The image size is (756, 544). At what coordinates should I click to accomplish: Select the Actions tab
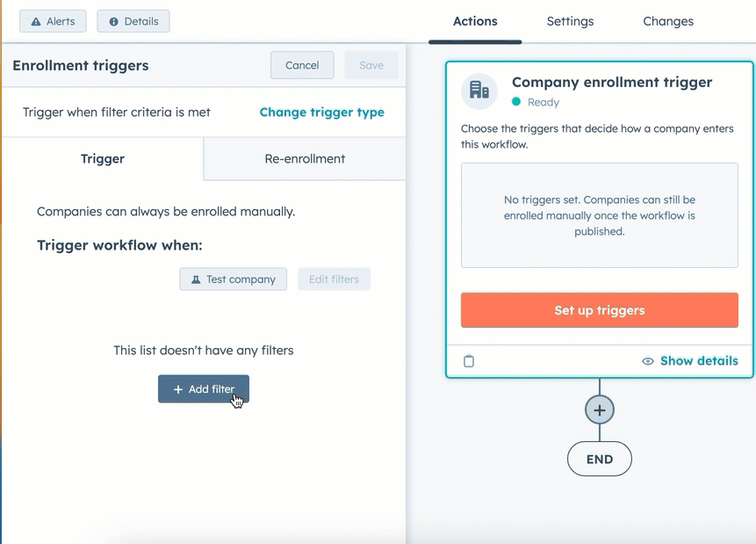(x=475, y=21)
